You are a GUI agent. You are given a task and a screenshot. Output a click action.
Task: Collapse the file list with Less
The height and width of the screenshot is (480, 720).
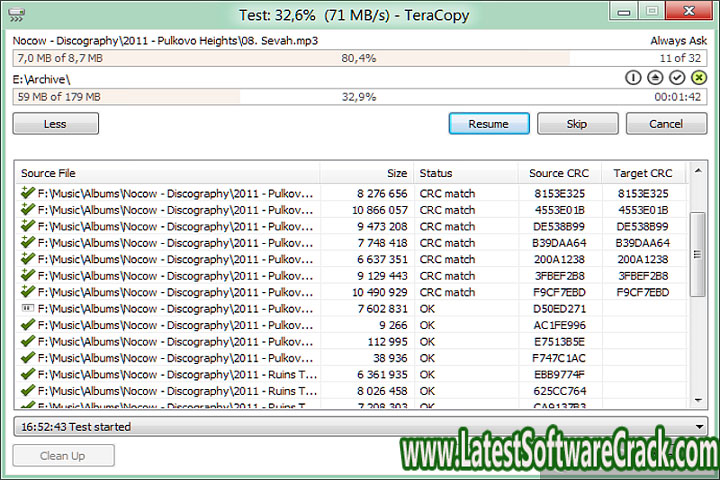point(55,124)
